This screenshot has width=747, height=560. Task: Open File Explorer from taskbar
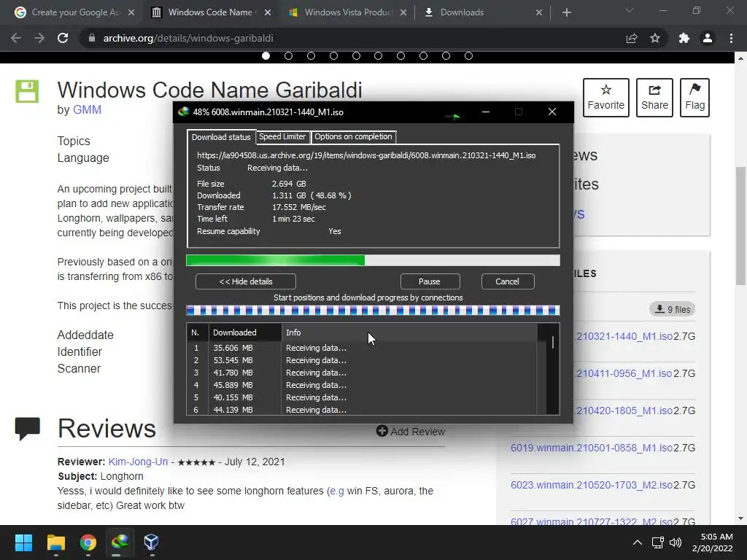[55, 542]
